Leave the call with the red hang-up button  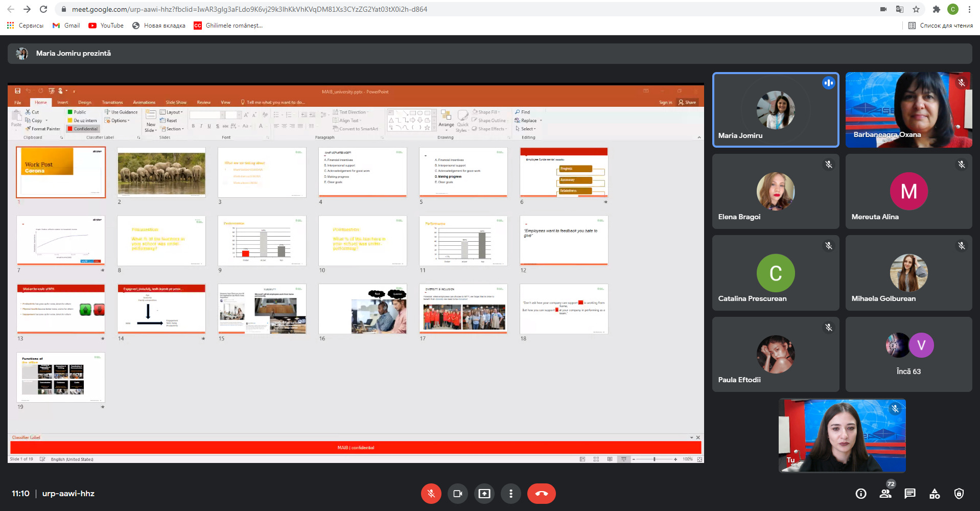[x=542, y=494]
